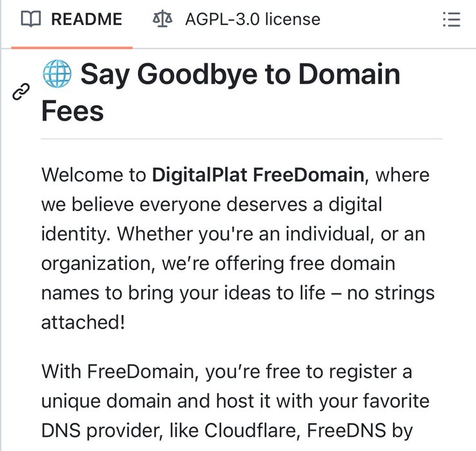The image size is (476, 451).
Task: Click the word 'Cloudflare' in the paragraph
Action: (x=249, y=430)
